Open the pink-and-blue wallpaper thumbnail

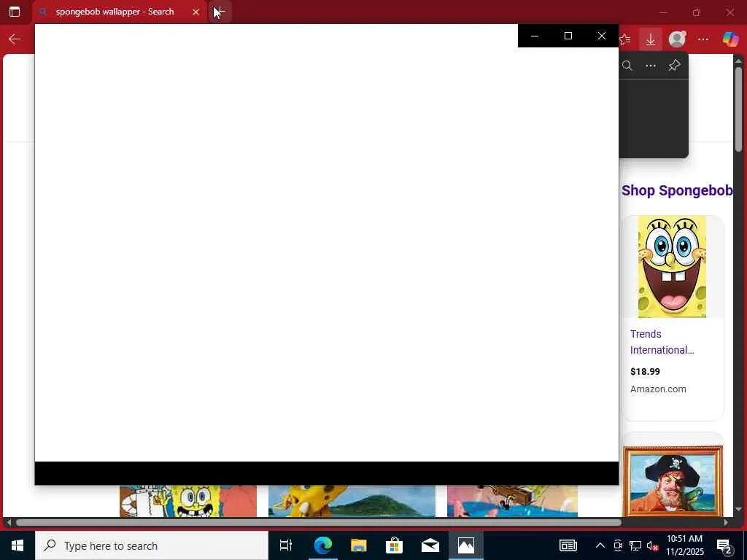point(512,501)
